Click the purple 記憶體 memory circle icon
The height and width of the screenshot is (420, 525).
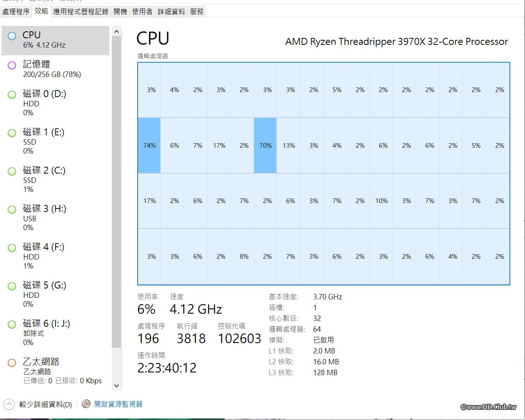12,65
